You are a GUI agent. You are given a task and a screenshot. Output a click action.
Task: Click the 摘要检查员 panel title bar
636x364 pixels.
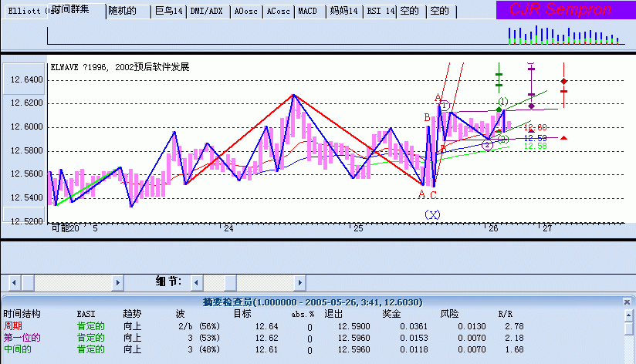tap(313, 302)
